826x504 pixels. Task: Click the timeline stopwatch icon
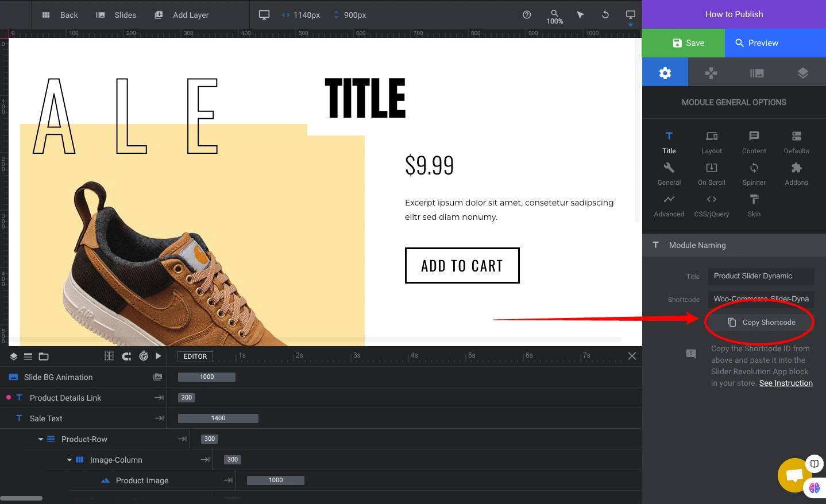click(144, 356)
